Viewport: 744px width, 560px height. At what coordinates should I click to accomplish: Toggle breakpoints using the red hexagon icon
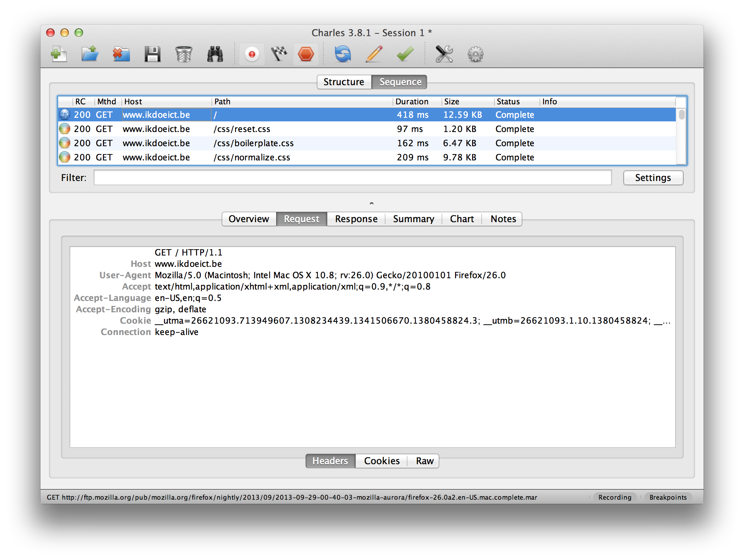(x=306, y=54)
